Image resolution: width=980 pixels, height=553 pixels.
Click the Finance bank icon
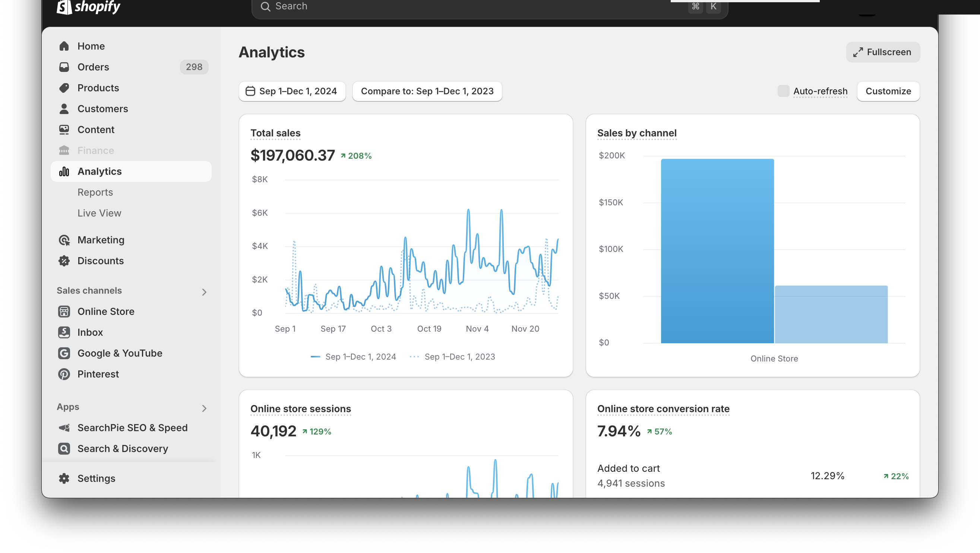pos(64,151)
